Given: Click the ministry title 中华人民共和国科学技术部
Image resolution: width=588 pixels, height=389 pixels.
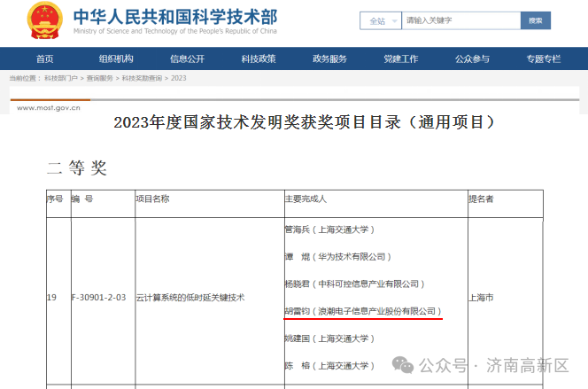Looking at the screenshot, I should 175,17.
